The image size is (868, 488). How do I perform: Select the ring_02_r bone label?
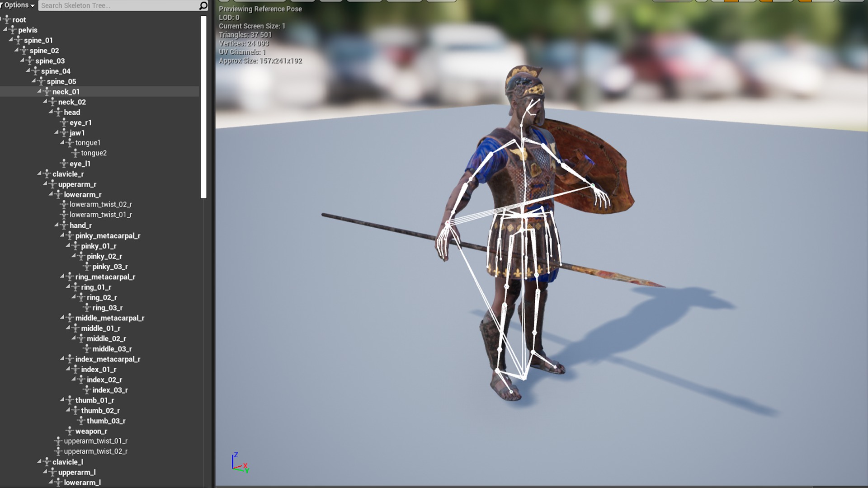tap(102, 298)
